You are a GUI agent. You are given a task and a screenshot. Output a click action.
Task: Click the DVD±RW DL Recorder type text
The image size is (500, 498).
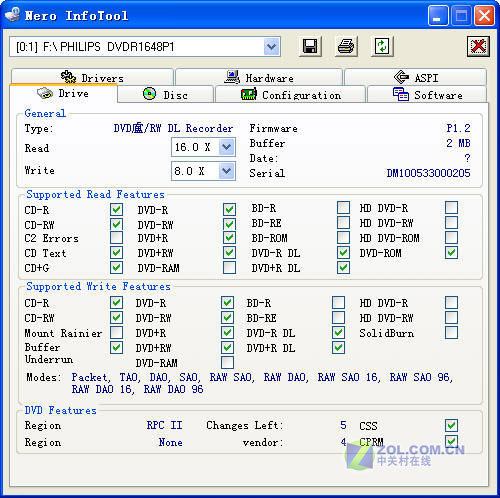[173, 128]
